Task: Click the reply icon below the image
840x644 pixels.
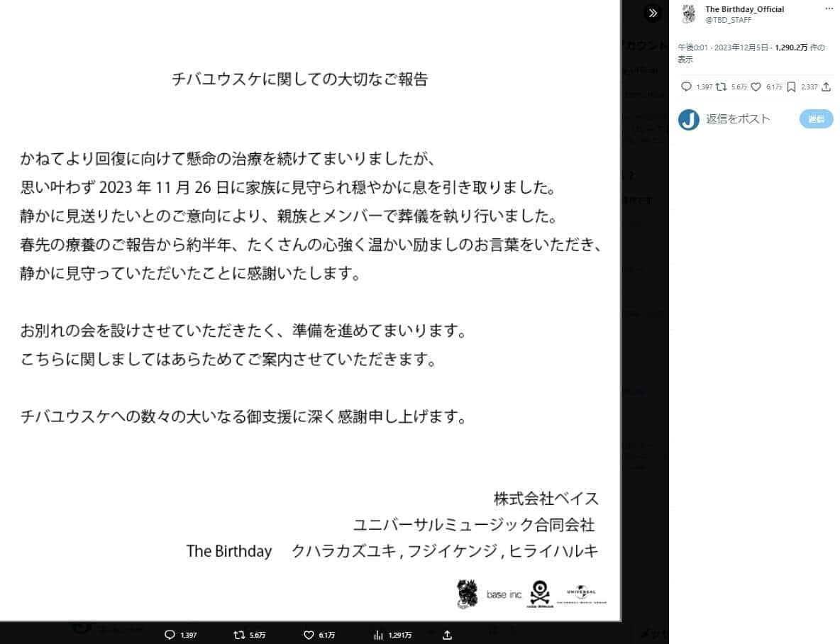Action: pyautogui.click(x=169, y=635)
